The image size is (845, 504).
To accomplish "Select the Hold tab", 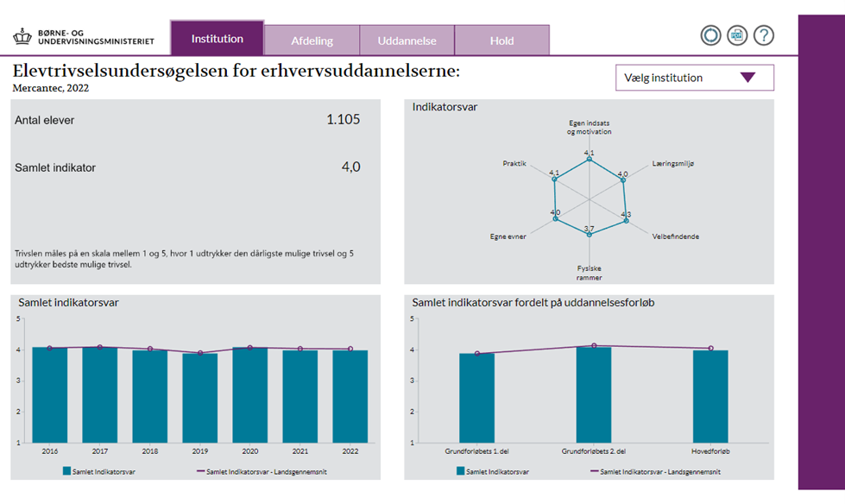I will [501, 41].
